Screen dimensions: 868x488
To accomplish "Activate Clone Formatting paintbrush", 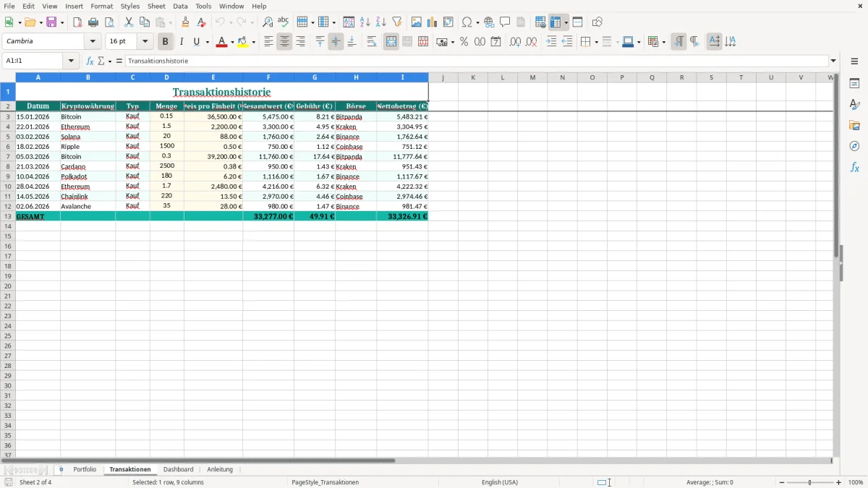I will [185, 22].
